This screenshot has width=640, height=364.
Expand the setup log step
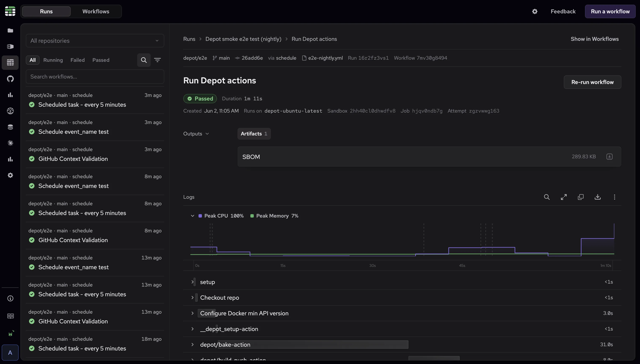click(193, 282)
